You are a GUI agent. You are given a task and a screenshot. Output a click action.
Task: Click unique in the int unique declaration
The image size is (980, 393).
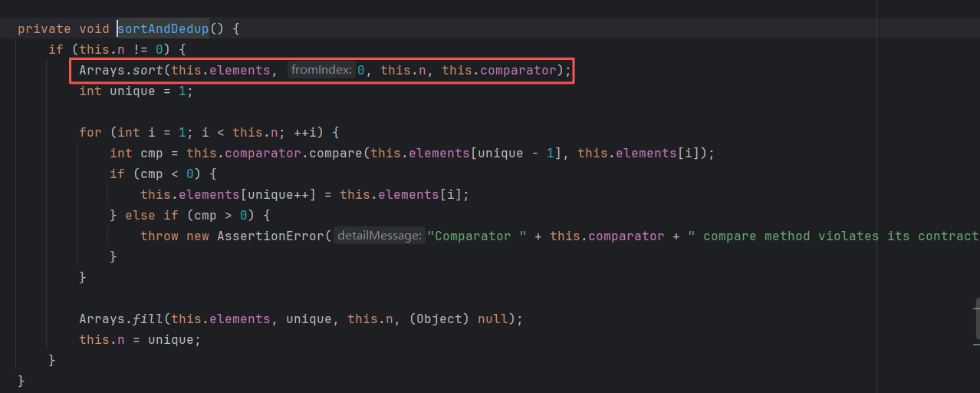(x=132, y=91)
